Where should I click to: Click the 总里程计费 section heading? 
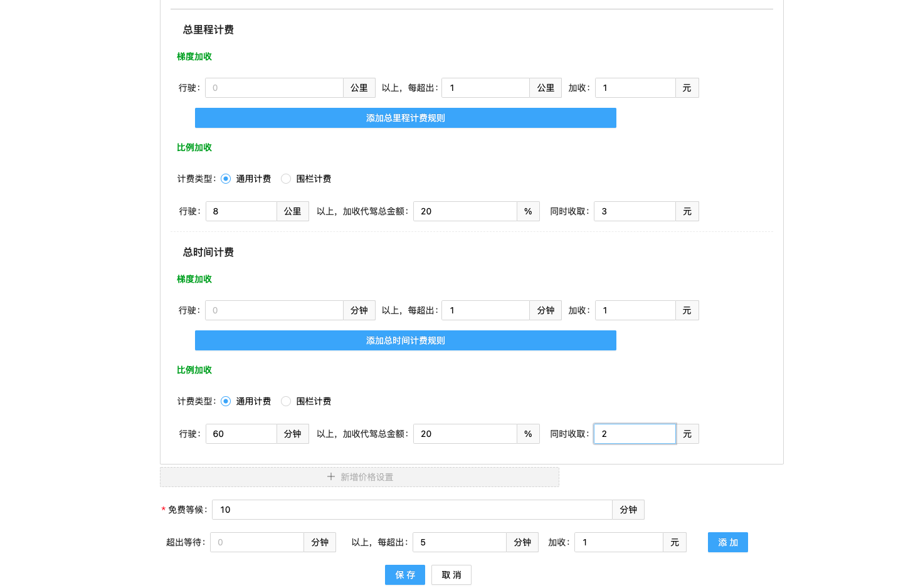[208, 29]
